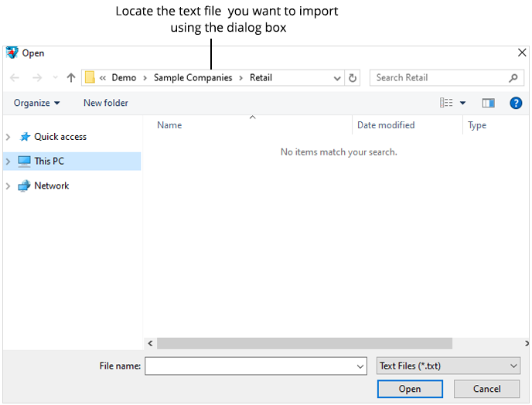Select This PC in navigation pane
Screen dimensions: 532x405
click(x=49, y=161)
